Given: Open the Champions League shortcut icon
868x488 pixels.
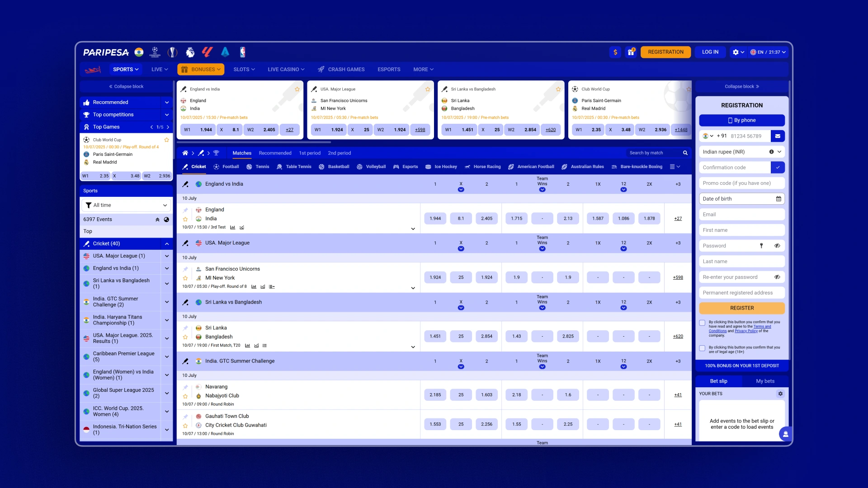Looking at the screenshot, I should (155, 52).
